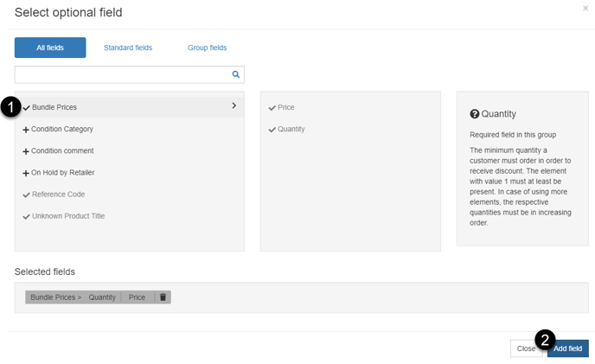Viewport: 595px width, 364px height.
Task: Click the Quantity help question-mark icon
Action: 474,114
